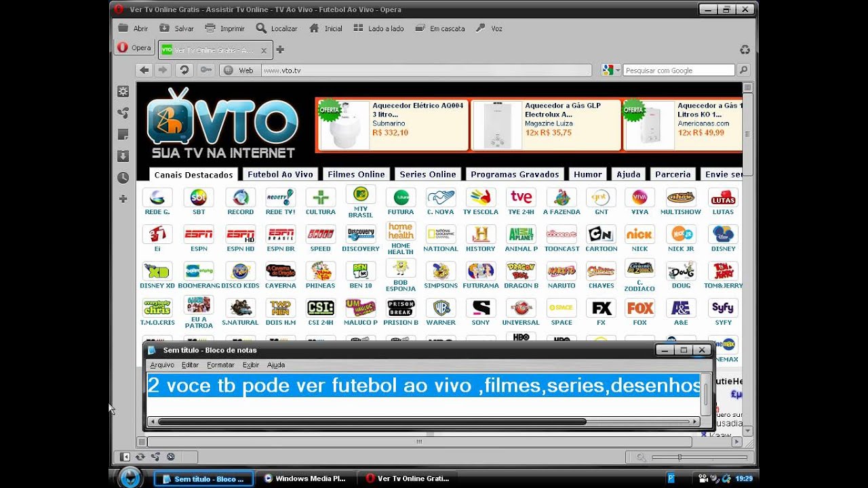Open the Futebol Ao Vivo tab
This screenshot has height=488, width=868.
pyautogui.click(x=280, y=174)
